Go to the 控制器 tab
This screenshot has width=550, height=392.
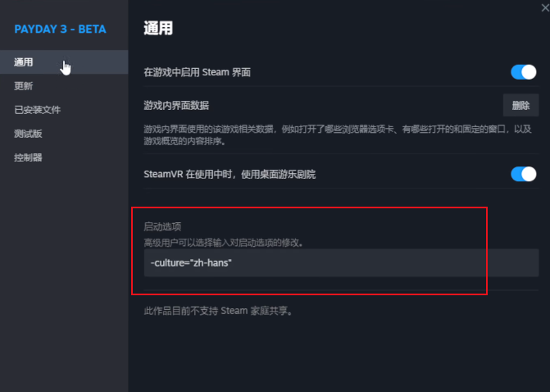tap(28, 157)
